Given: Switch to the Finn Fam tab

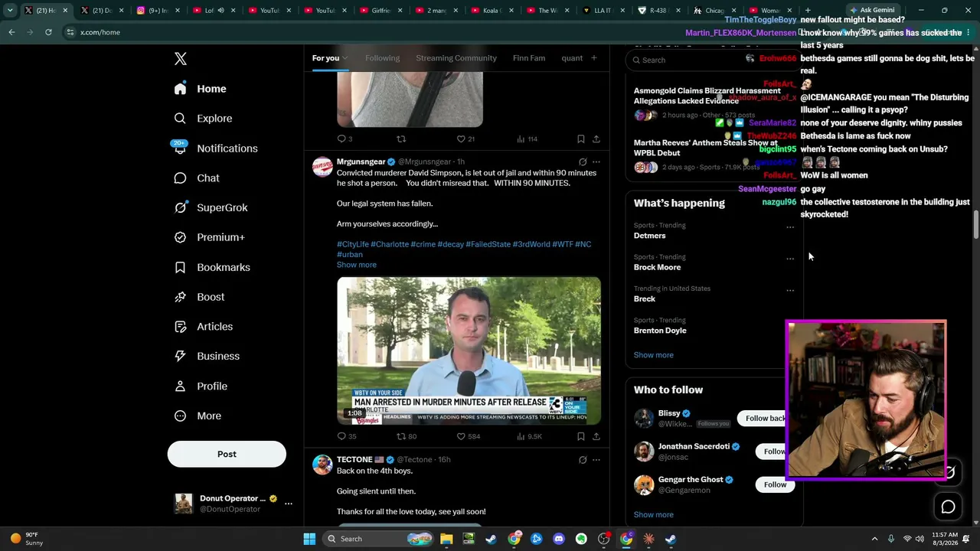Looking at the screenshot, I should (x=529, y=58).
